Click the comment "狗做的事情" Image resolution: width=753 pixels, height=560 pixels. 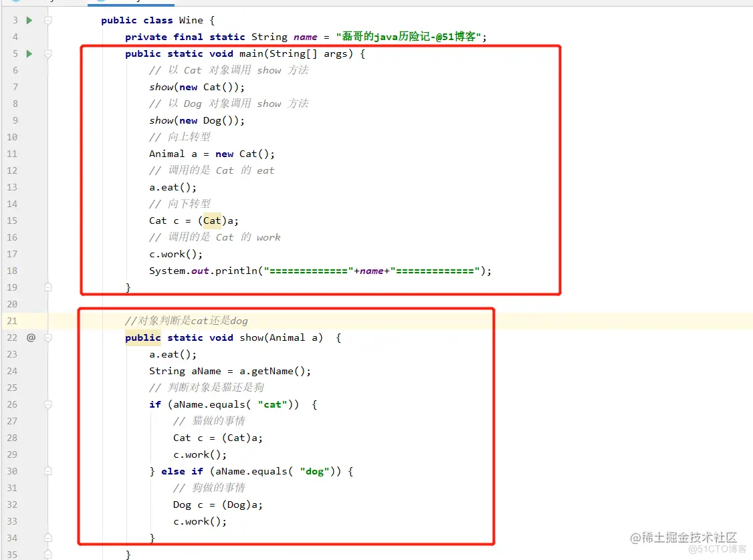coord(209,488)
